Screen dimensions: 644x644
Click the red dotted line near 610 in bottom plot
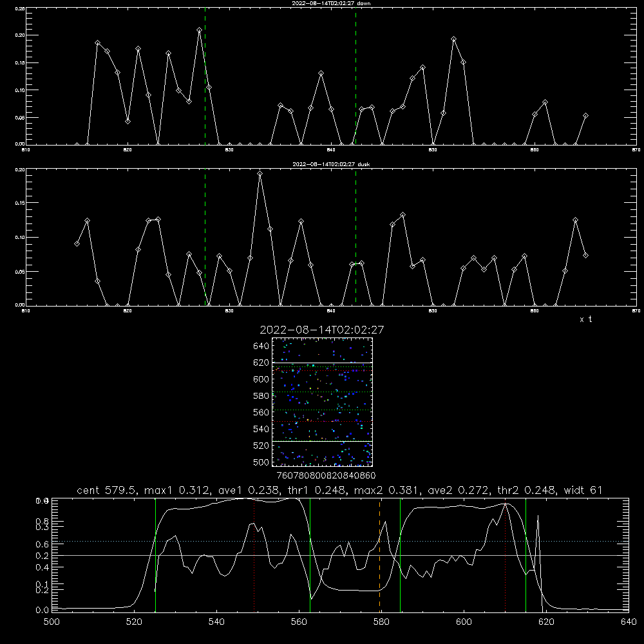coord(505,555)
